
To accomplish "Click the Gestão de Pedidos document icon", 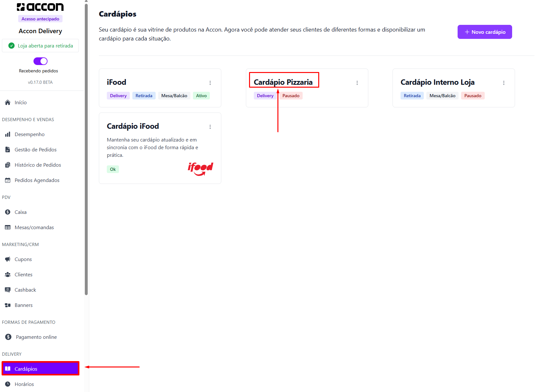I will tap(8, 149).
